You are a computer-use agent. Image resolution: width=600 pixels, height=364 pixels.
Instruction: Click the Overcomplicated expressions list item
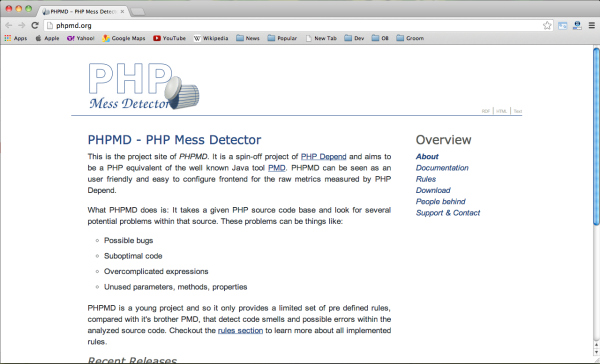(x=156, y=271)
